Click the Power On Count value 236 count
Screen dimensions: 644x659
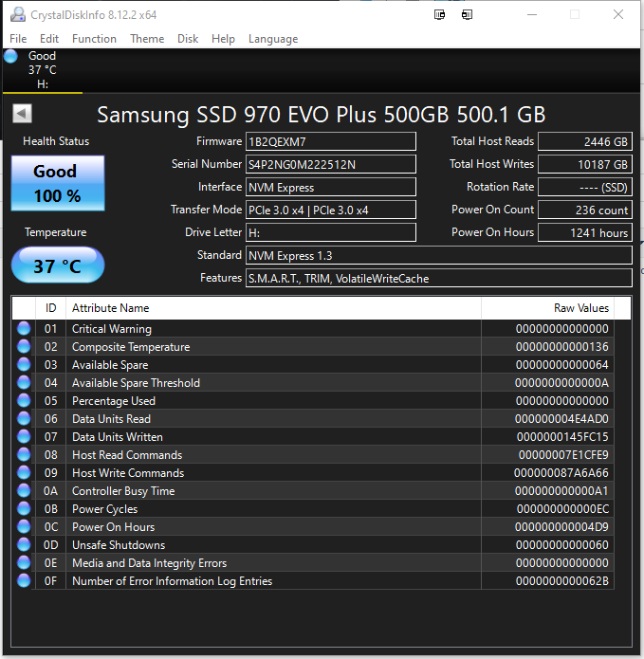(585, 210)
